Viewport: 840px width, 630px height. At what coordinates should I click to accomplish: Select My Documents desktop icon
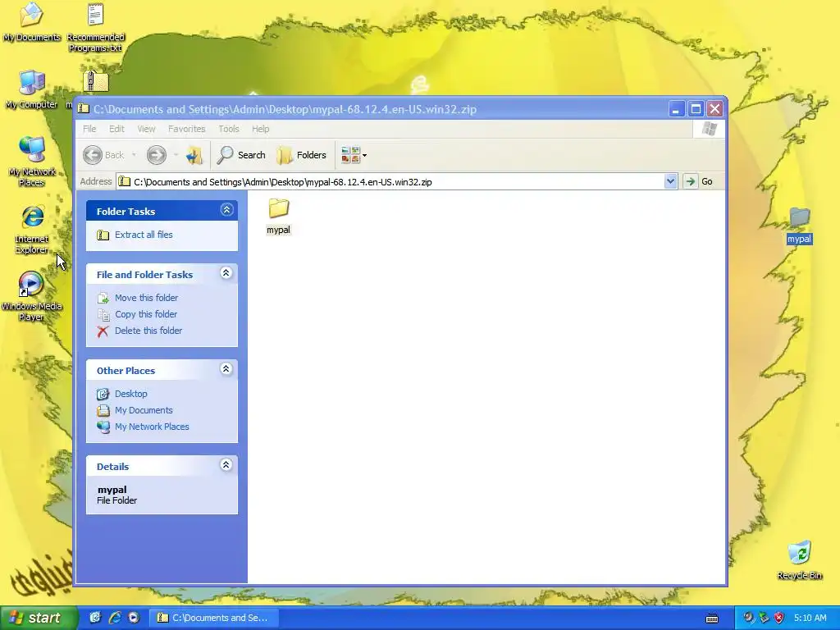[x=32, y=22]
